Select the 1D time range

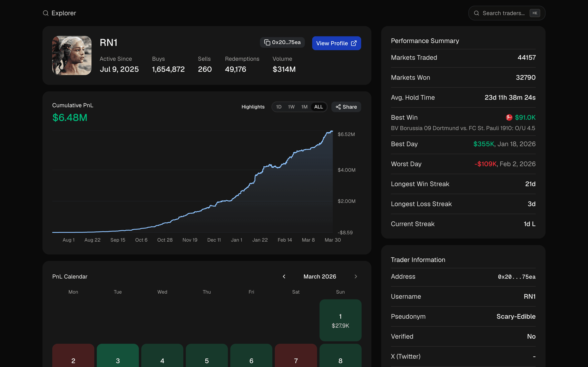(278, 107)
